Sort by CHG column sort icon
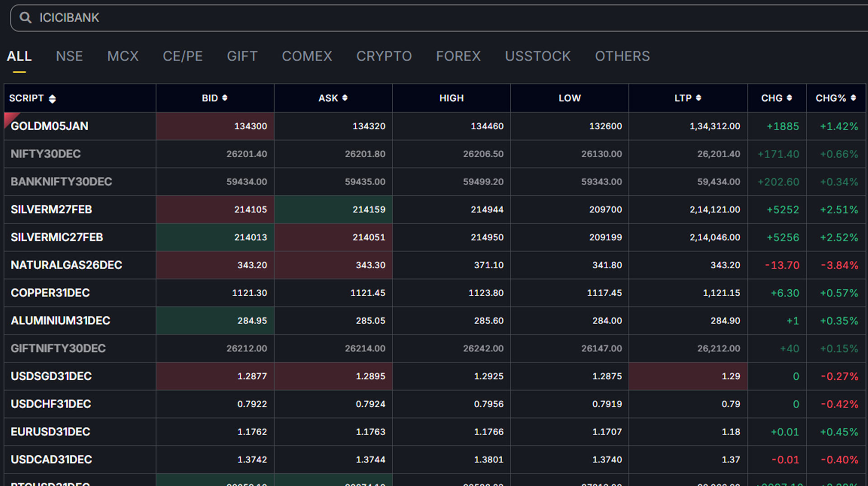 tap(789, 98)
